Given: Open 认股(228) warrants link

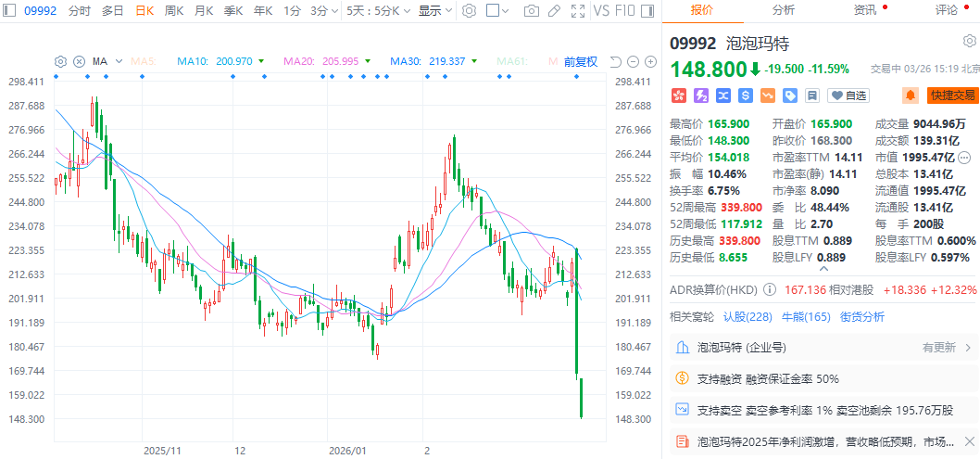Looking at the screenshot, I should pos(748,316).
